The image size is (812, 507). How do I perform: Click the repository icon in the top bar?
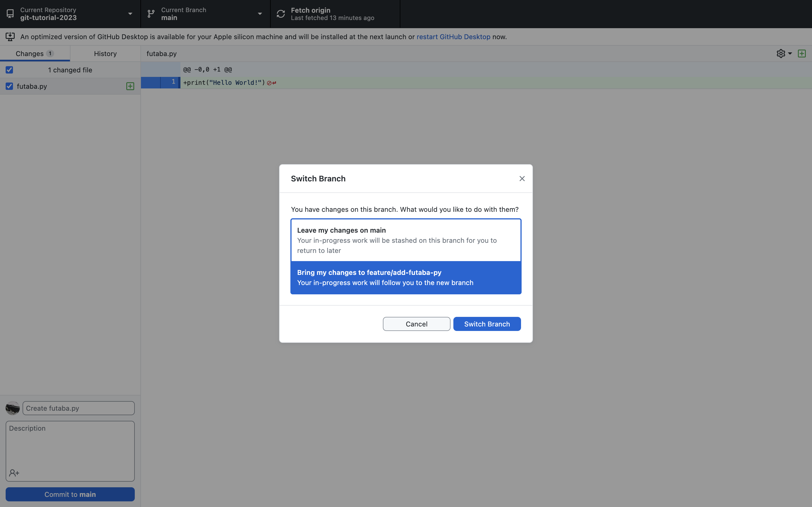[10, 14]
